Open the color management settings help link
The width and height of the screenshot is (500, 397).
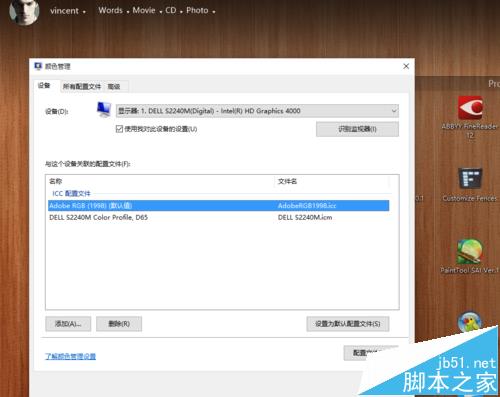[70, 356]
